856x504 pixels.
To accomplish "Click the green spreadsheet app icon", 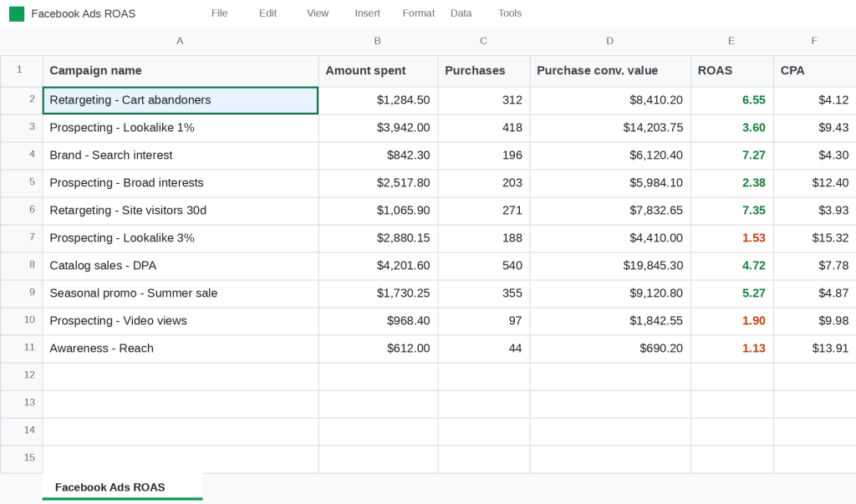I will click(17, 14).
